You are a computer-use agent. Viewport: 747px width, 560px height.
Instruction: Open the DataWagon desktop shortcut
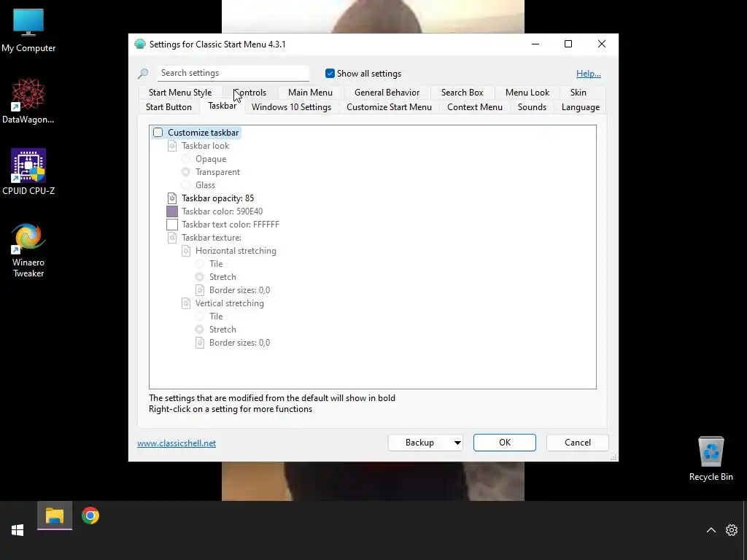tap(28, 101)
